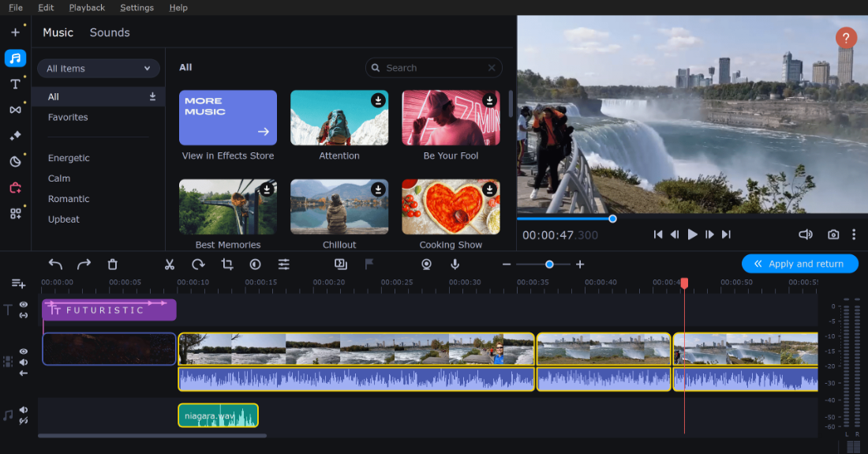Click the preview progress bar handle
868x454 pixels.
(x=612, y=219)
